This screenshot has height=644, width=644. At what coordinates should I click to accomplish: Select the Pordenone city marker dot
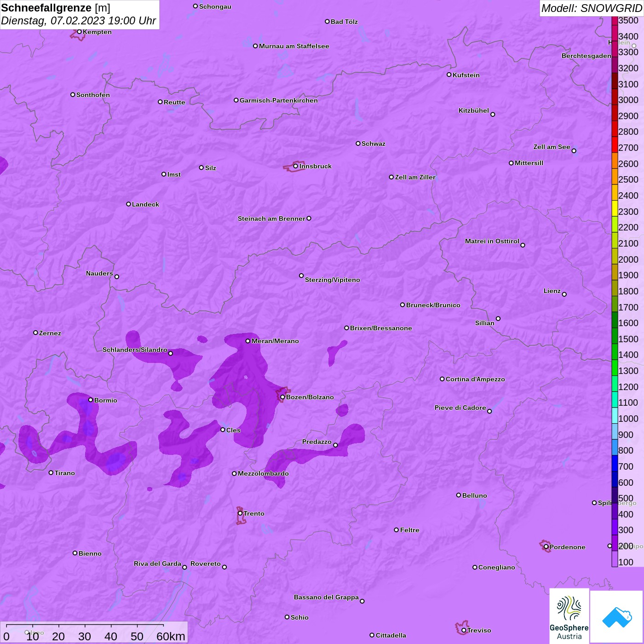click(546, 547)
